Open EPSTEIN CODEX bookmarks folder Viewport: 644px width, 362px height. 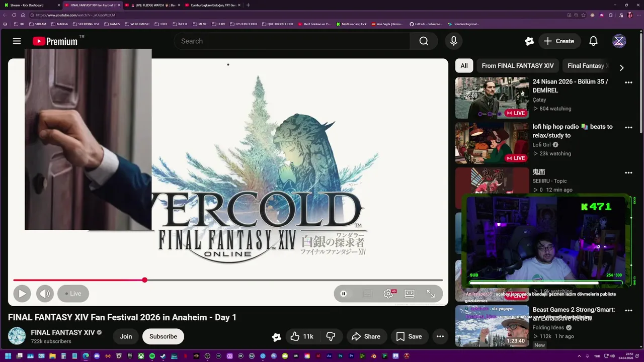pyautogui.click(x=244, y=24)
